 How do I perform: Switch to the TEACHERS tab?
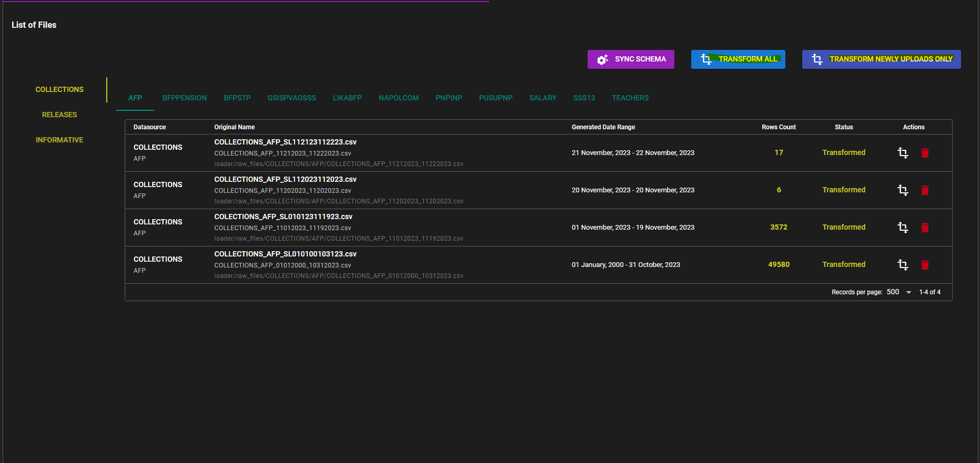tap(630, 98)
